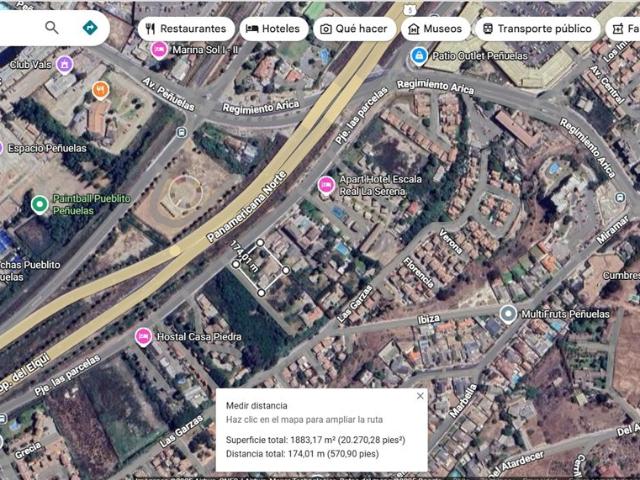This screenshot has height=480, width=640.
Task: Click the search magnifier icon
Action: tap(52, 28)
